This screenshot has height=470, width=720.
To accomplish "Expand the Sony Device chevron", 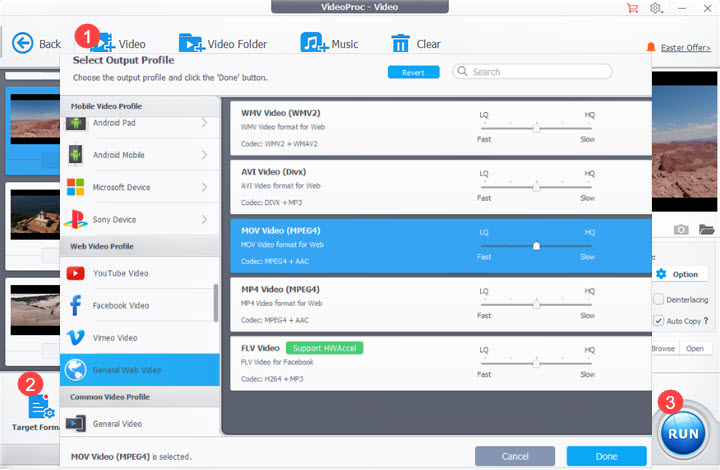I will pyautogui.click(x=204, y=219).
